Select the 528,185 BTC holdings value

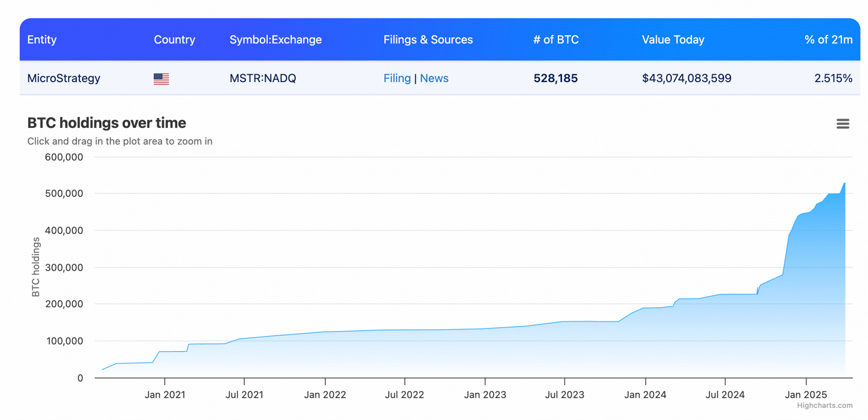pyautogui.click(x=556, y=78)
